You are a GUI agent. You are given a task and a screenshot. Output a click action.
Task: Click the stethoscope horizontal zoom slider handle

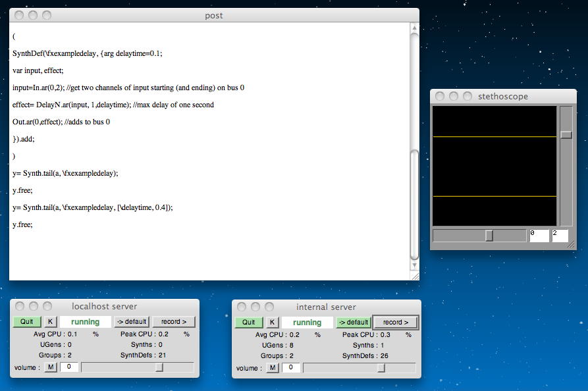[x=489, y=236]
